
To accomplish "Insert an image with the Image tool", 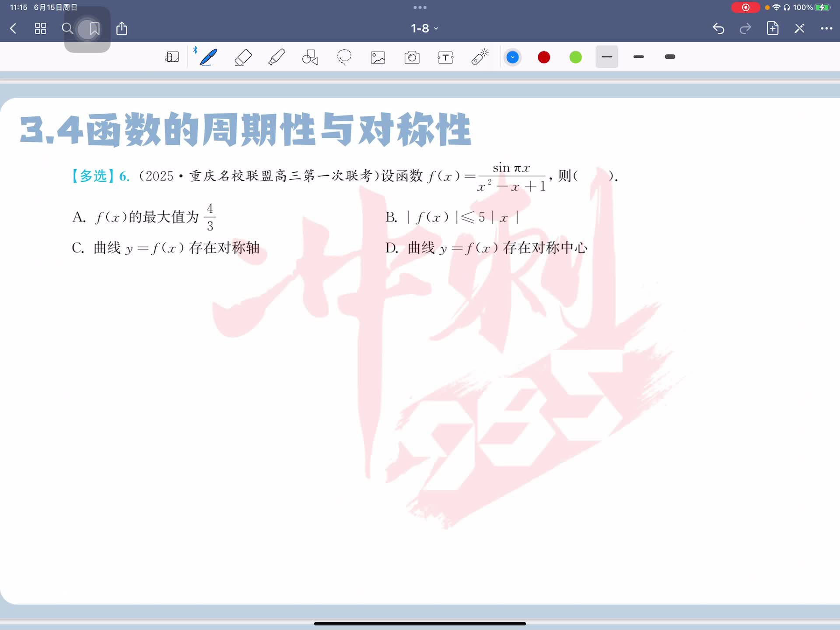I will coord(378,57).
